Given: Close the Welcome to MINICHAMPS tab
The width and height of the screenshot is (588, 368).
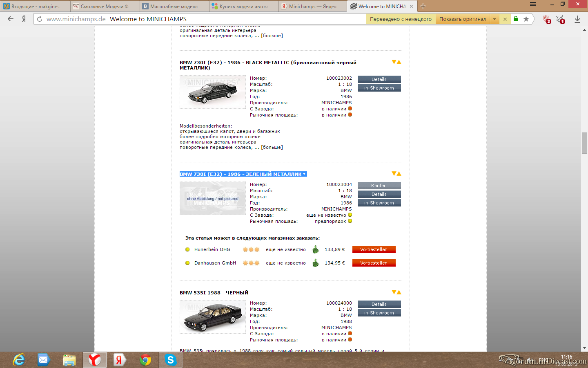Looking at the screenshot, I should pyautogui.click(x=411, y=6).
